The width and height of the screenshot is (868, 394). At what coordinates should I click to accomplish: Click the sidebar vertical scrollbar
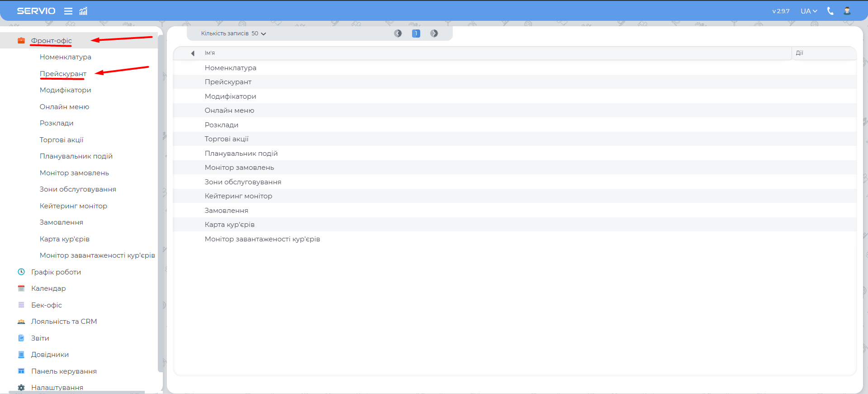coord(160,204)
